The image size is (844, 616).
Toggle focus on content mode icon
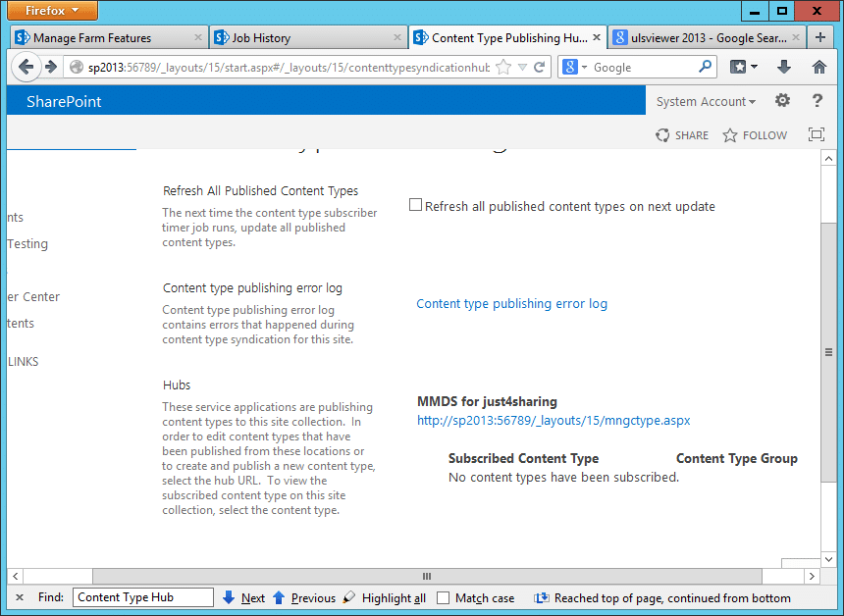(x=817, y=134)
